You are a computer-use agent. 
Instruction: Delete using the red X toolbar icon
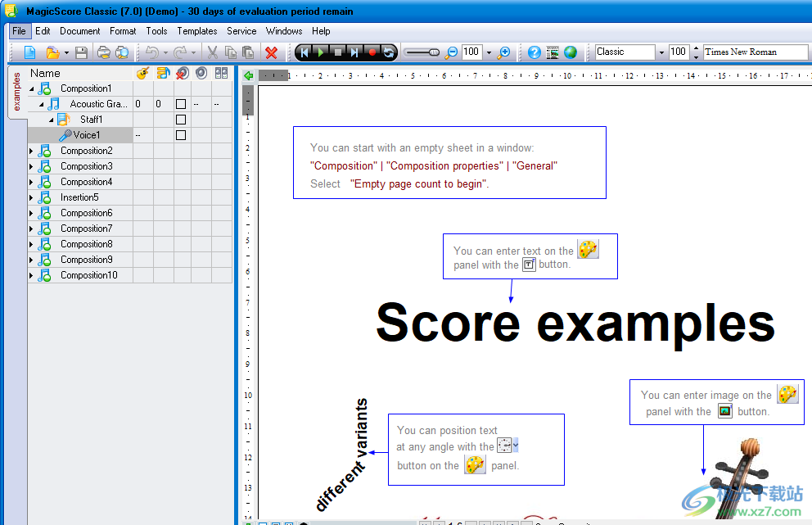point(272,52)
